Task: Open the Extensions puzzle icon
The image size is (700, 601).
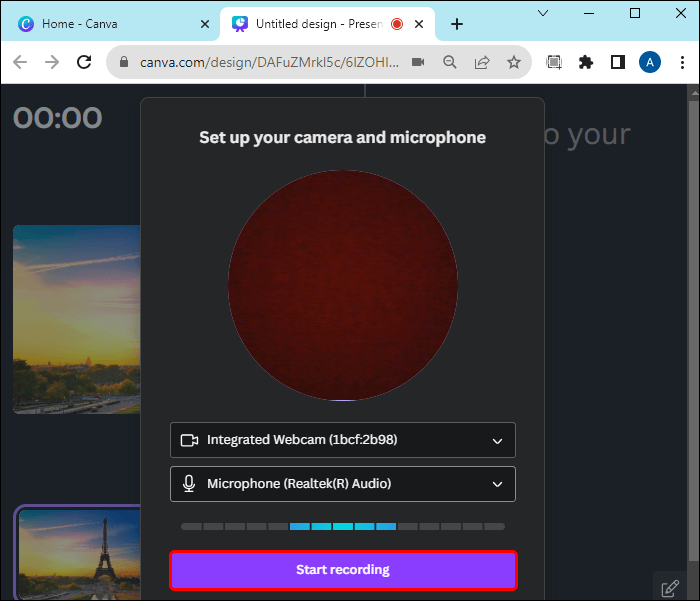Action: 586,62
